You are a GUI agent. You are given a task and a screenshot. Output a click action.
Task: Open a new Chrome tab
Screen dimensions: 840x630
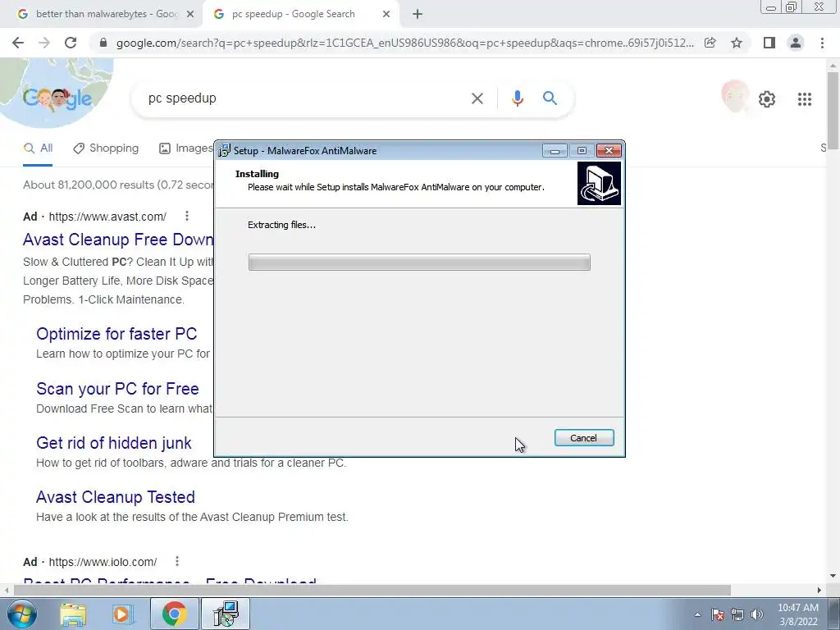click(418, 15)
